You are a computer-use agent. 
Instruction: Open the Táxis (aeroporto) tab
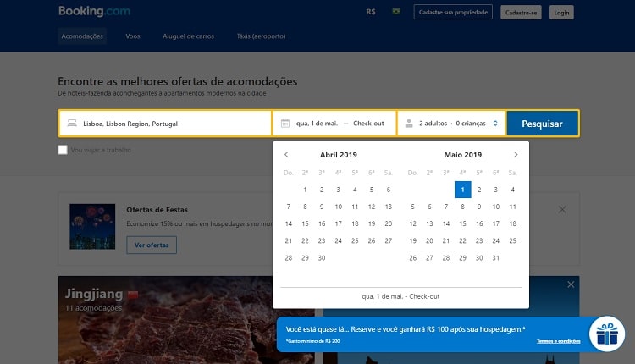262,36
